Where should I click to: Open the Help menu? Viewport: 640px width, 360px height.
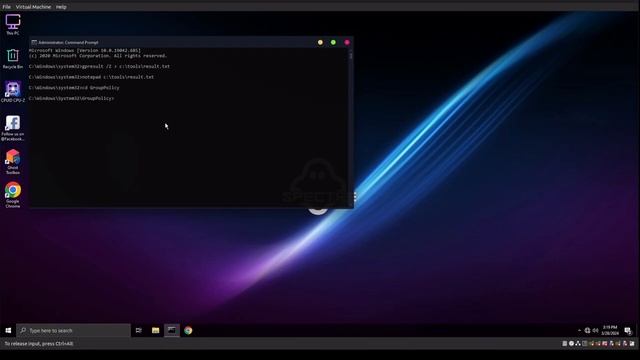click(61, 7)
